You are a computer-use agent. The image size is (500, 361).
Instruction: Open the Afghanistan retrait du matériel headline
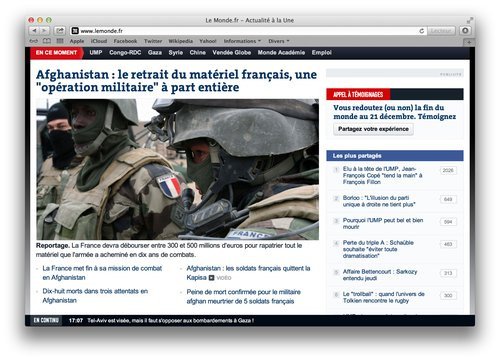[x=176, y=81]
